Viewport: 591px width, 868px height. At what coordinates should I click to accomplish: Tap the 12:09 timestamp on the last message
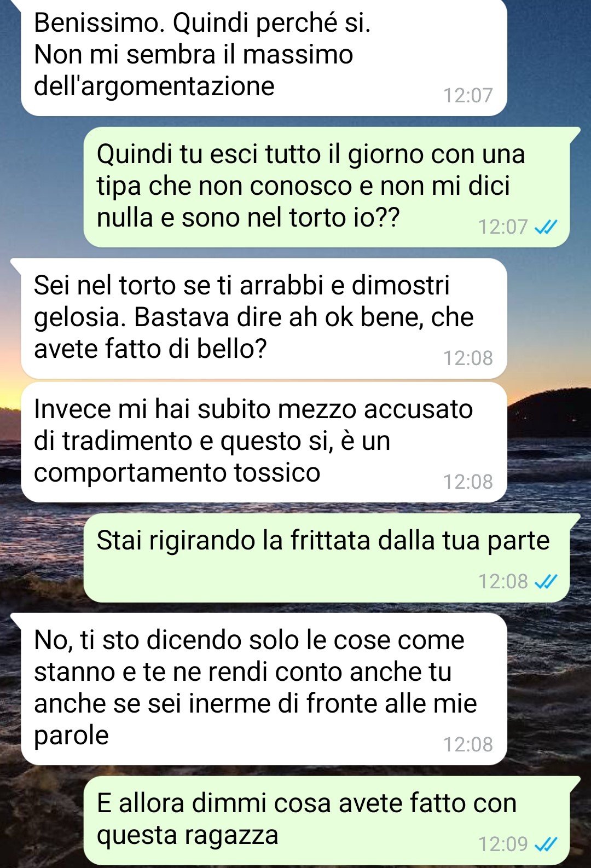(x=503, y=844)
